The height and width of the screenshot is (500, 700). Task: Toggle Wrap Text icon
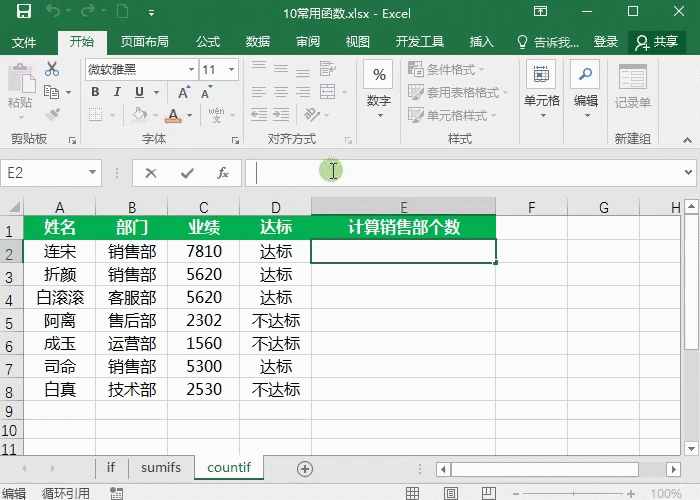pos(328,69)
